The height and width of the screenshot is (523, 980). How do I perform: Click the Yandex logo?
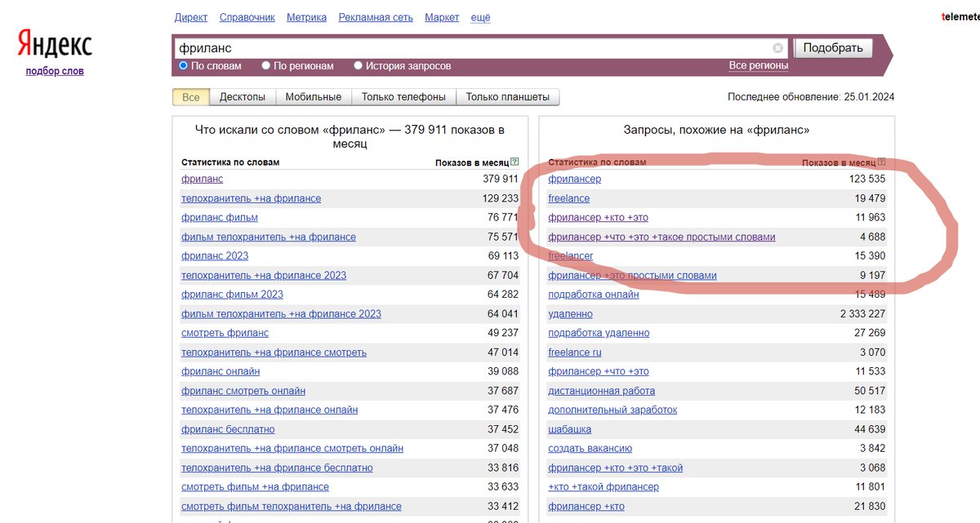pyautogui.click(x=55, y=44)
